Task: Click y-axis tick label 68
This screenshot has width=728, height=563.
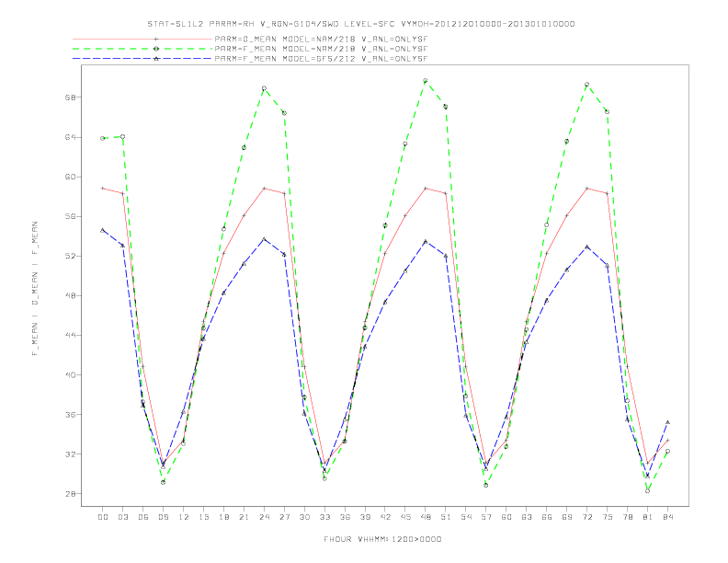Action: [x=70, y=98]
